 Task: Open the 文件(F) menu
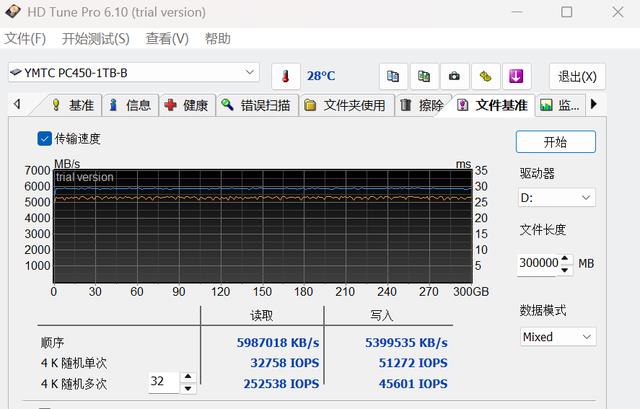[26, 39]
